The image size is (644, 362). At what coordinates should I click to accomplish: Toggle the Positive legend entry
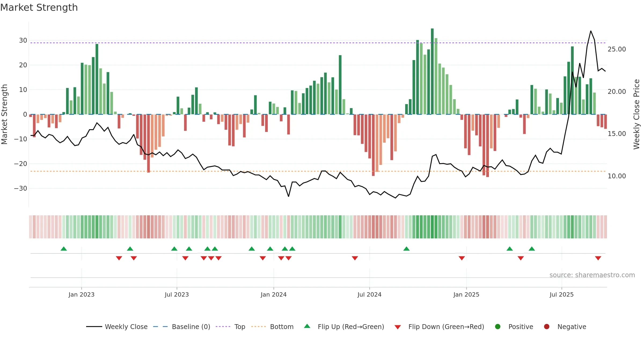pyautogui.click(x=514, y=327)
